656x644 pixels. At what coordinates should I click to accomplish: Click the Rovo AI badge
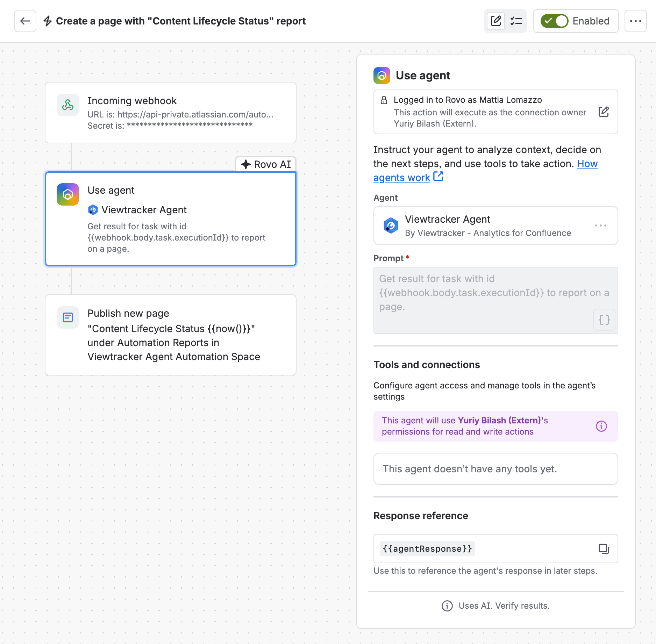click(x=266, y=164)
